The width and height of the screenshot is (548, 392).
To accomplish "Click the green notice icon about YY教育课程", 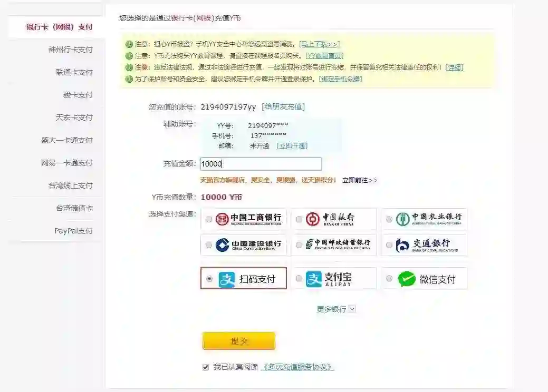I will [x=129, y=56].
